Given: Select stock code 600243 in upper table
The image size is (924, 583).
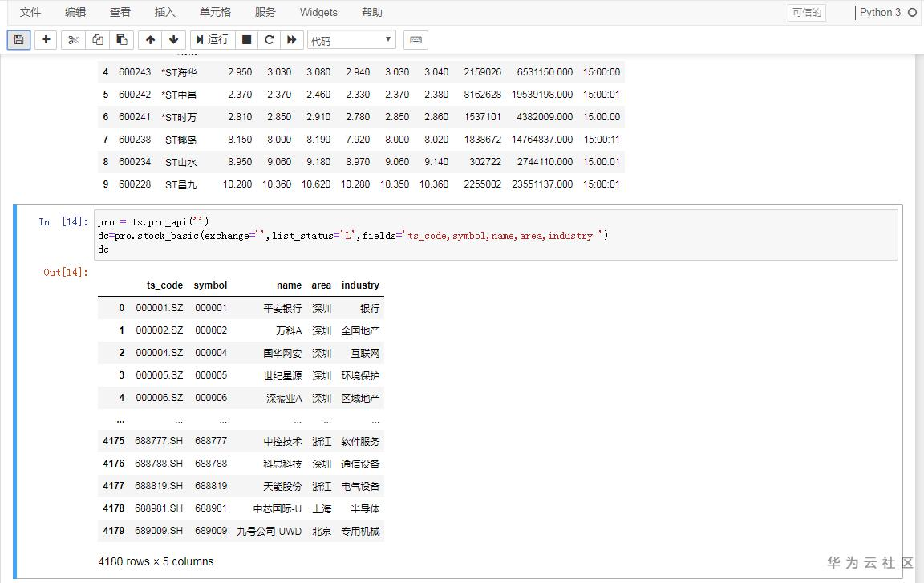Looking at the screenshot, I should (135, 72).
